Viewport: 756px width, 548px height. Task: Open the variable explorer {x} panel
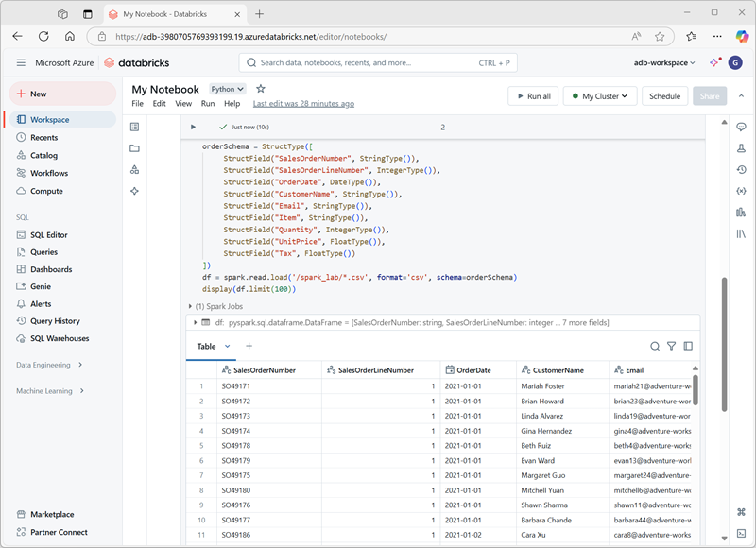pos(741,191)
